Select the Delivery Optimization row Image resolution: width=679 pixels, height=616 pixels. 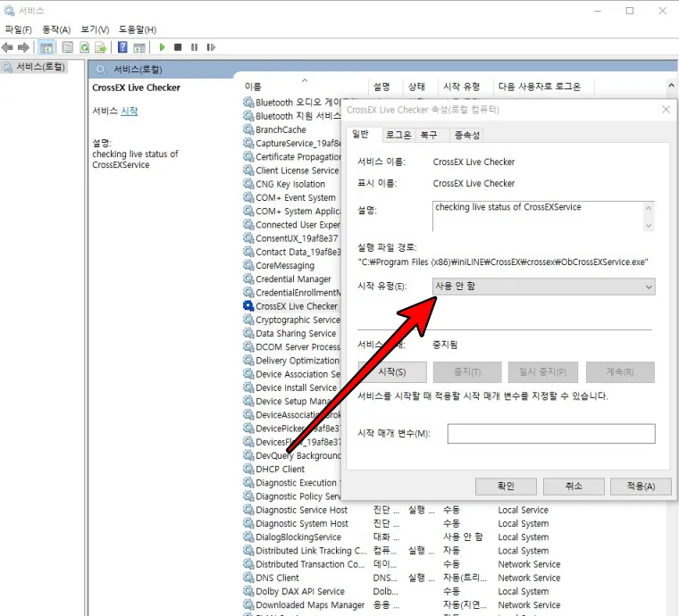(x=292, y=361)
